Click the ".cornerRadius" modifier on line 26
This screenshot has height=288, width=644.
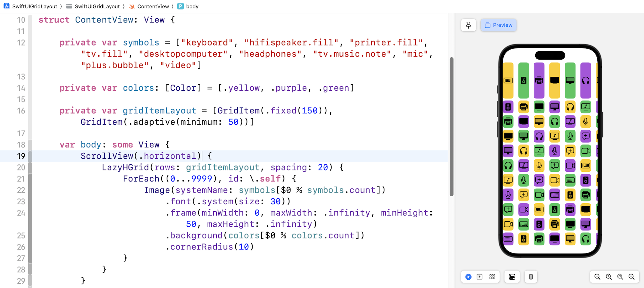tap(199, 247)
